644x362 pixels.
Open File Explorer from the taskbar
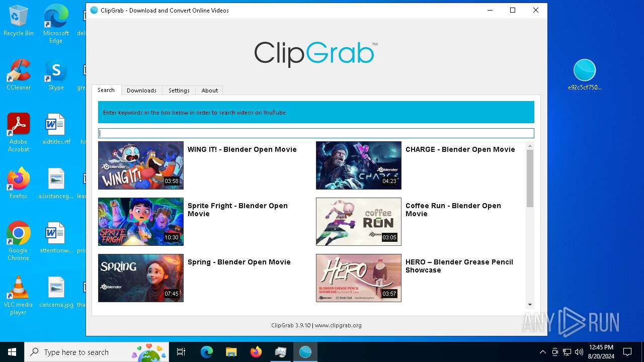(231, 352)
